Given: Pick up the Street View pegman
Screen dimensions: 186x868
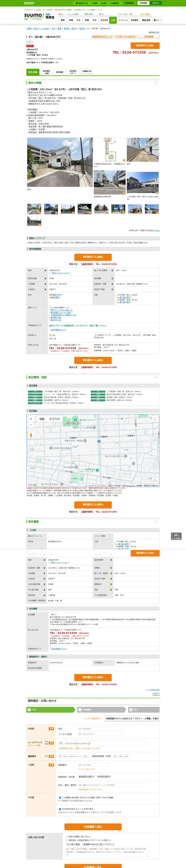Looking at the screenshot, I should pyautogui.click(x=31, y=435).
